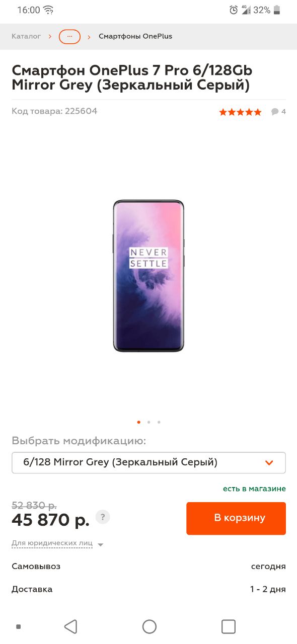This screenshot has width=297, height=644.
Task: Open recent apps square button
Action: point(229,626)
